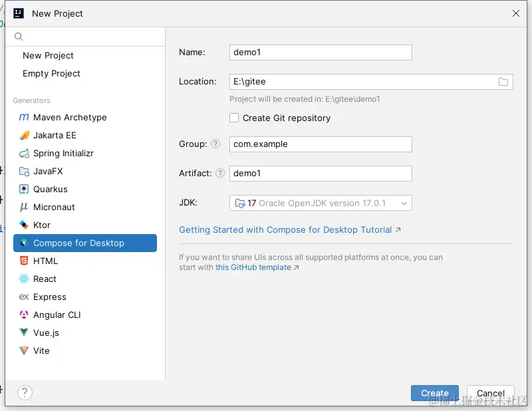Choose the Ktor generator

coord(85,225)
